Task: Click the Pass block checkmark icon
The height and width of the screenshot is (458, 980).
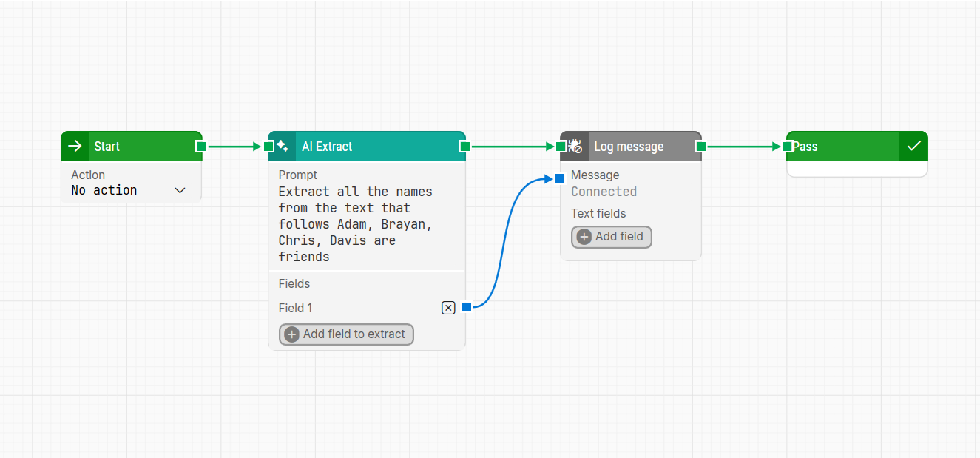Action: click(913, 147)
